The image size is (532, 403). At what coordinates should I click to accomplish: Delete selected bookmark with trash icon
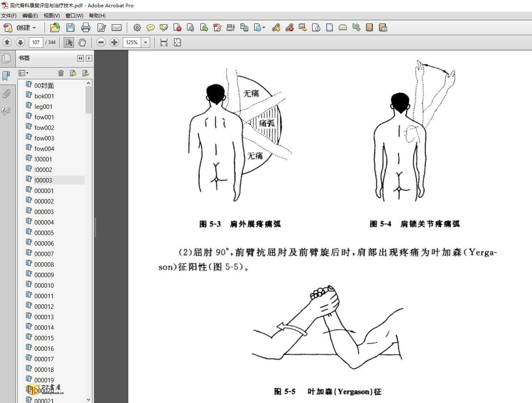61,73
